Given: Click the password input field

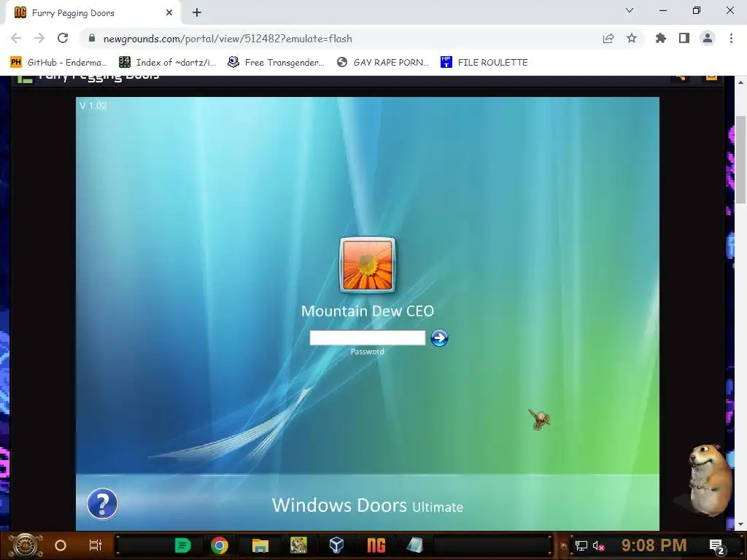Looking at the screenshot, I should [x=368, y=338].
